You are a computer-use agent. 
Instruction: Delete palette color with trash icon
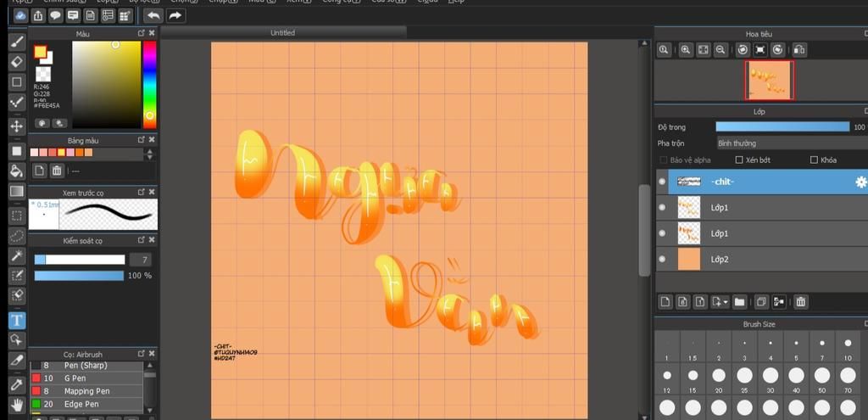click(x=57, y=171)
